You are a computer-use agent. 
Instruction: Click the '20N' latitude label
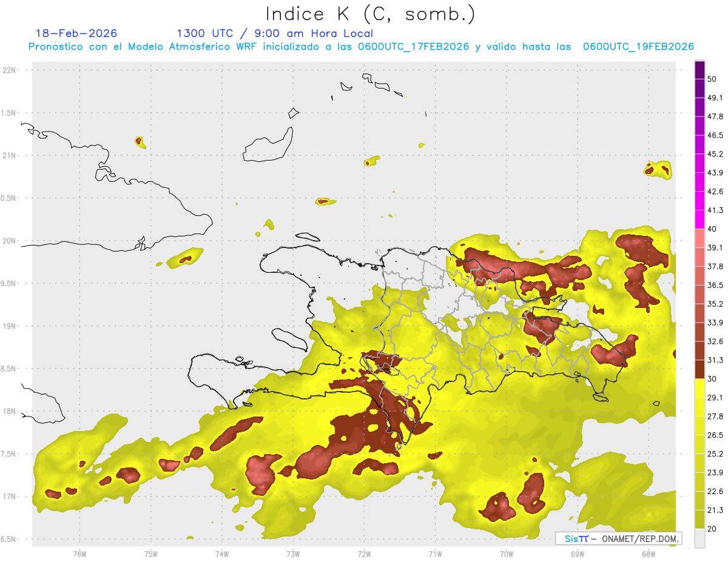pyautogui.click(x=10, y=241)
